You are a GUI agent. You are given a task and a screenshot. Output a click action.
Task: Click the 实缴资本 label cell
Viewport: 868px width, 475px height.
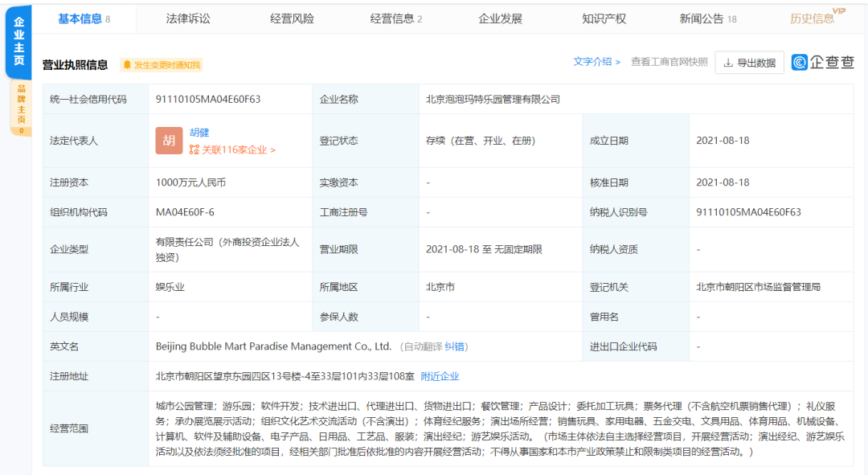pyautogui.click(x=366, y=182)
